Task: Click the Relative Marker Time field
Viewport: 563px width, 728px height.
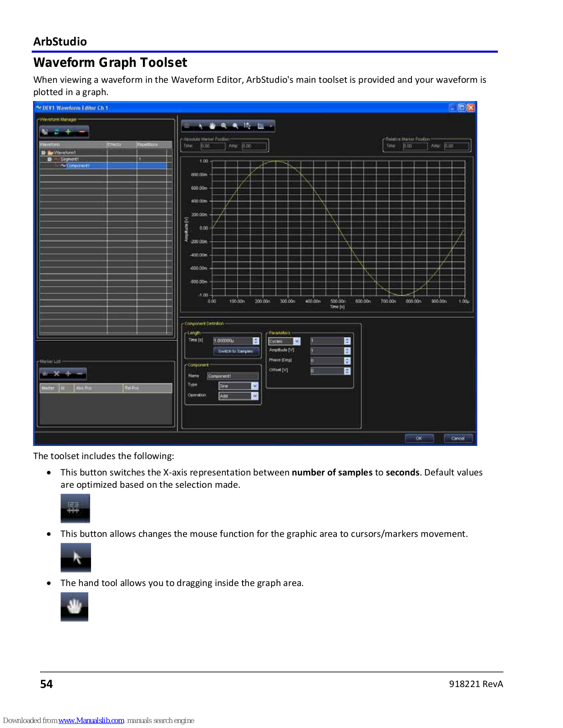Action: pos(415,146)
